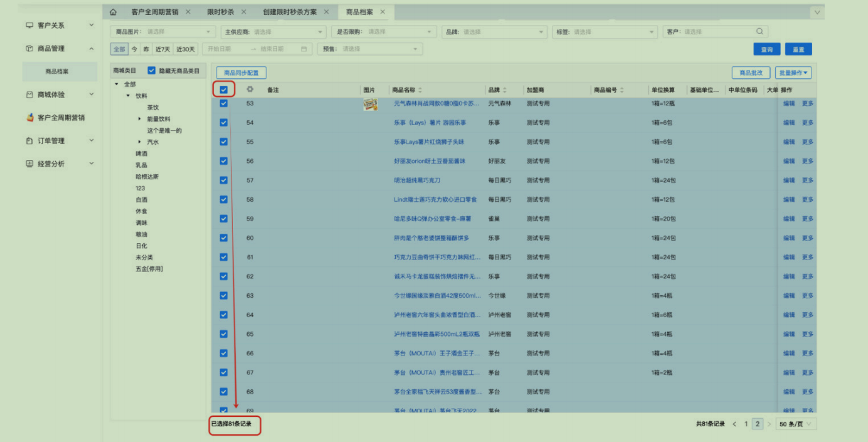The image size is (868, 442).
Task: Click the sort icon beside 商品名称
Action: click(x=420, y=90)
